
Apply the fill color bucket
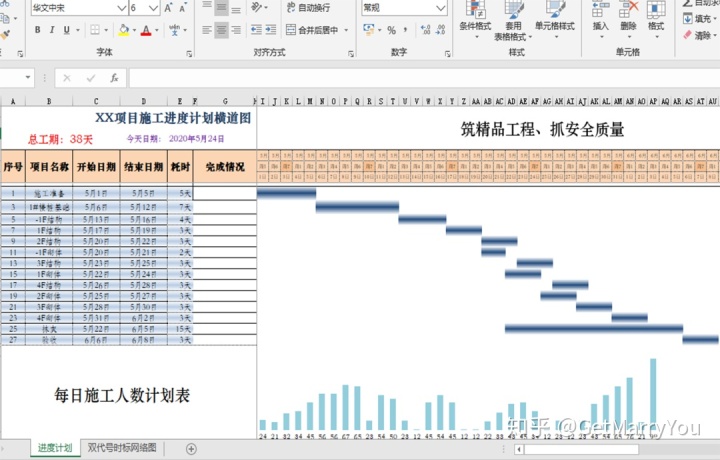click(124, 30)
